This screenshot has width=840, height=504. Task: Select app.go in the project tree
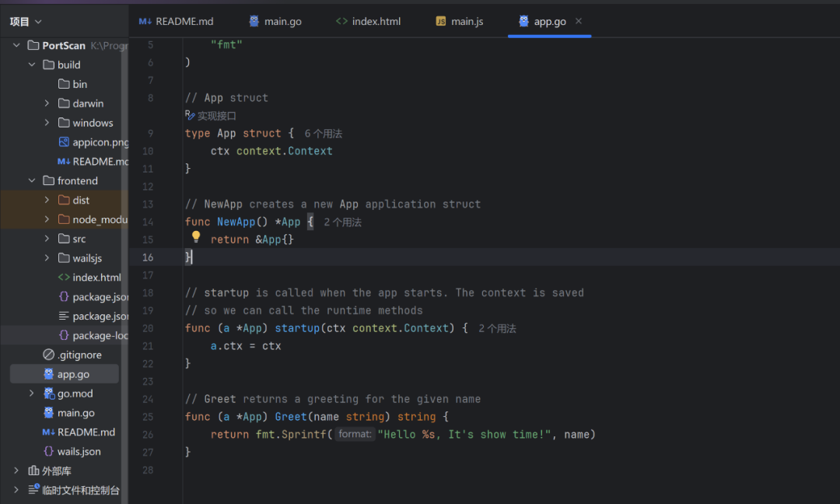(65, 374)
